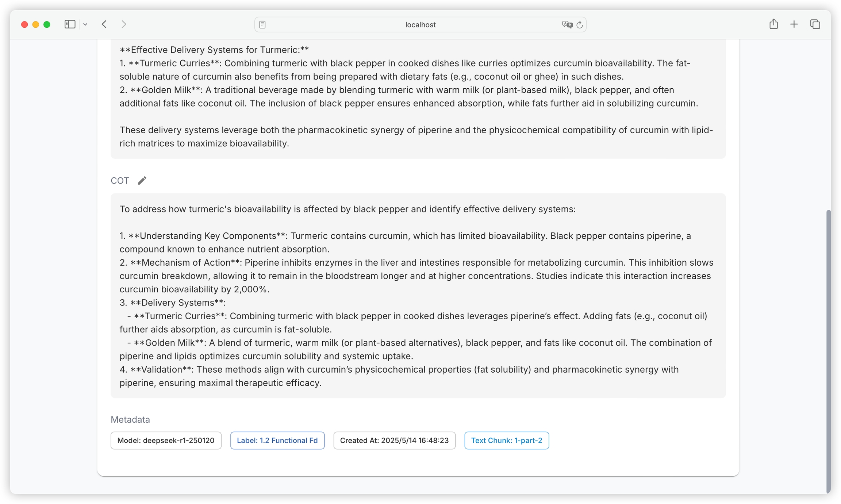Image resolution: width=841 pixels, height=504 pixels.
Task: Click the Label 1.2 Functional Fd tag
Action: tap(277, 440)
